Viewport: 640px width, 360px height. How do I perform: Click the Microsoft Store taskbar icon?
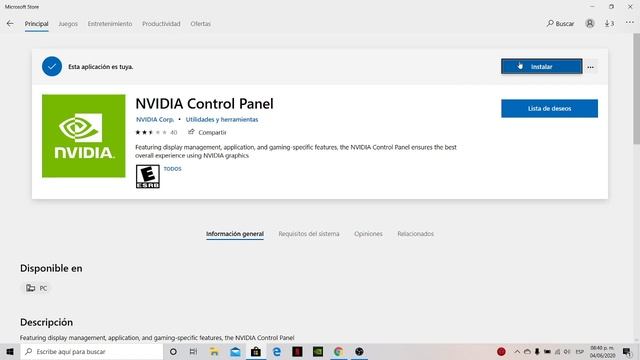coord(256,351)
